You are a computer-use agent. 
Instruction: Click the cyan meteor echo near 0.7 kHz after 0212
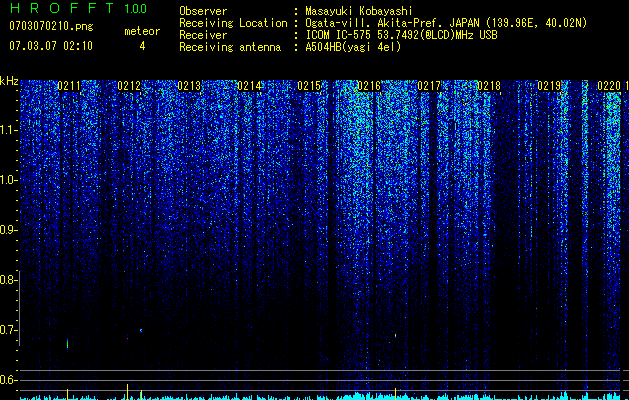pyautogui.click(x=141, y=331)
